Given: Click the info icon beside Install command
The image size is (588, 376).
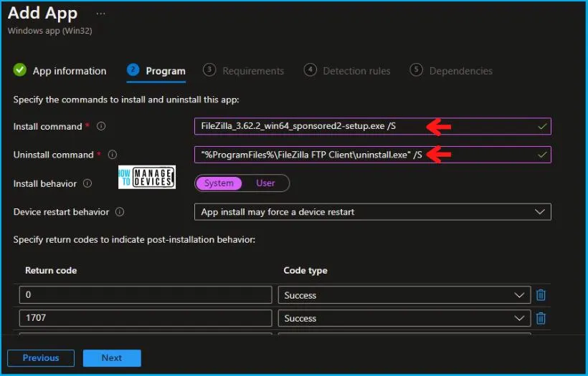Looking at the screenshot, I should coord(101,127).
